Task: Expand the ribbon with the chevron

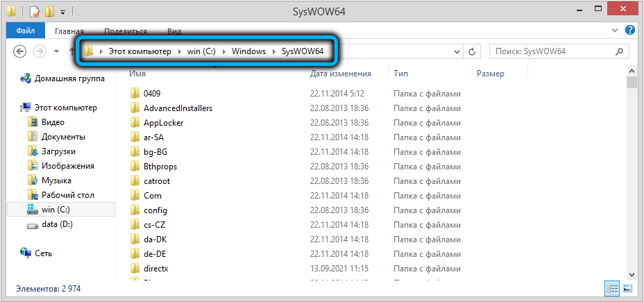Action: click(x=615, y=31)
